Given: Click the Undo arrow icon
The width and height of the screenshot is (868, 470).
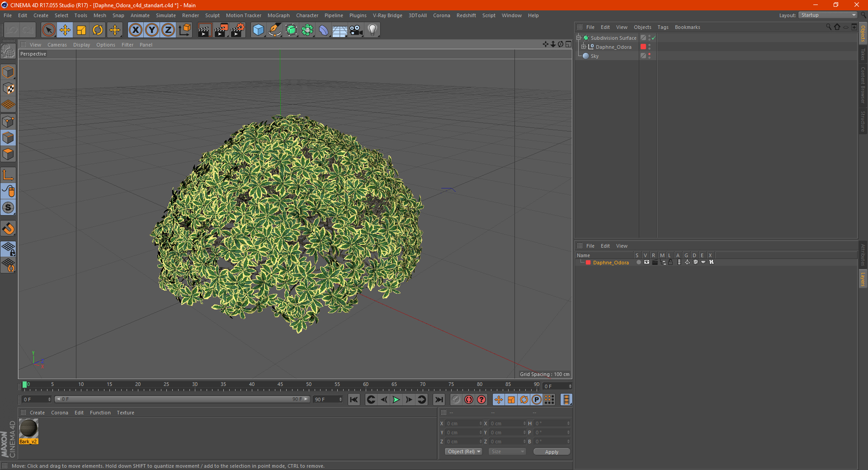Looking at the screenshot, I should [12, 30].
